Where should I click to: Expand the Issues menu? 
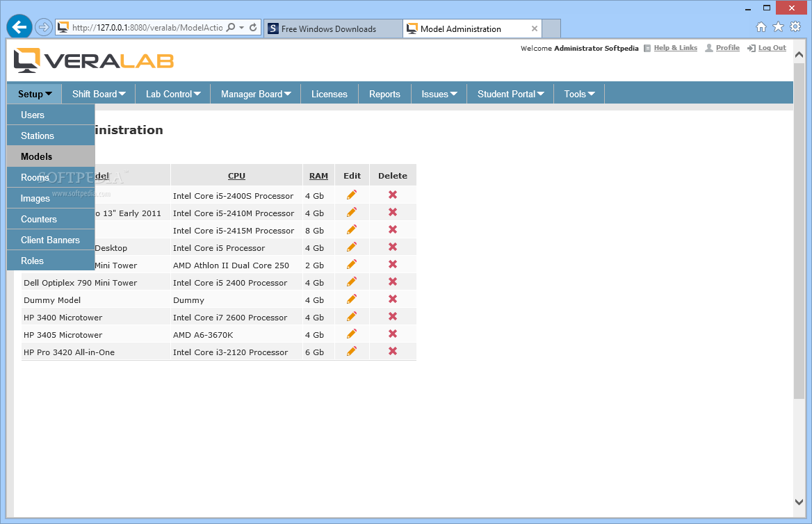(x=439, y=95)
